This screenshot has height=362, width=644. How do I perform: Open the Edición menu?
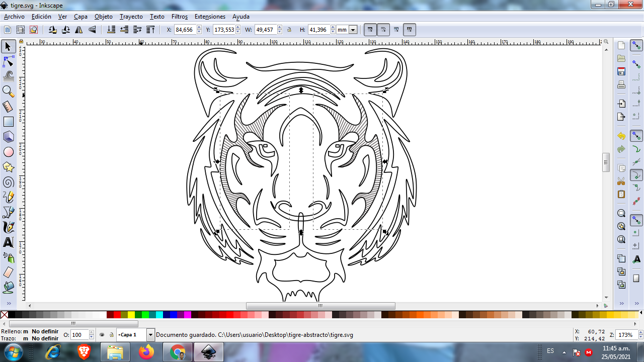coord(41,17)
